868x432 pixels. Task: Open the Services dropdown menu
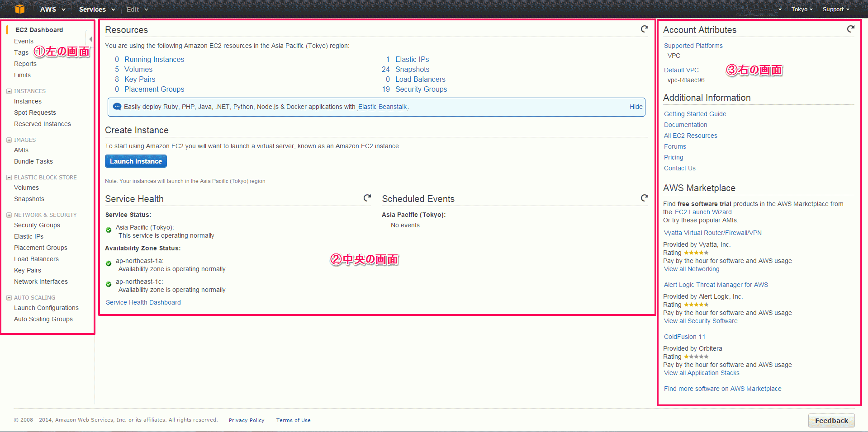coord(97,9)
